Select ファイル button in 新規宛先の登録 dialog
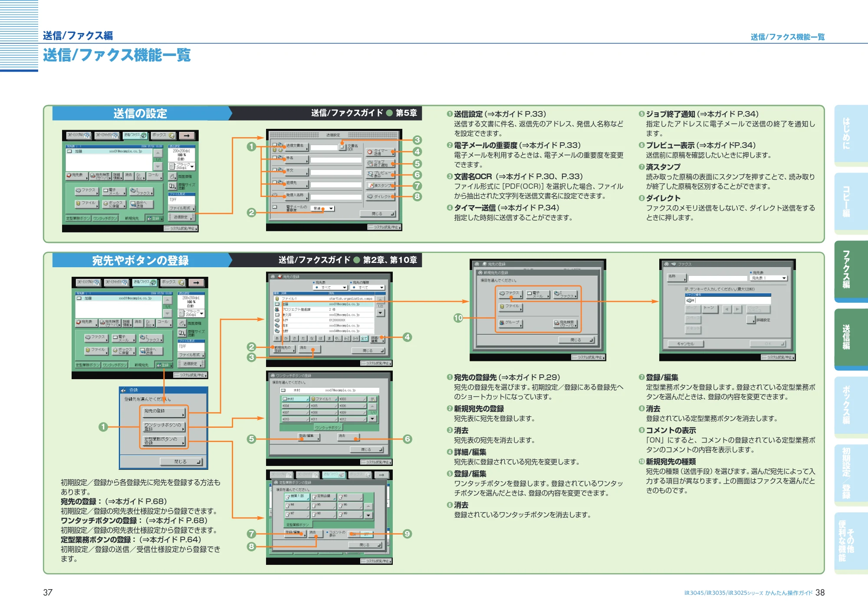The height and width of the screenshot is (613, 868). click(x=510, y=307)
